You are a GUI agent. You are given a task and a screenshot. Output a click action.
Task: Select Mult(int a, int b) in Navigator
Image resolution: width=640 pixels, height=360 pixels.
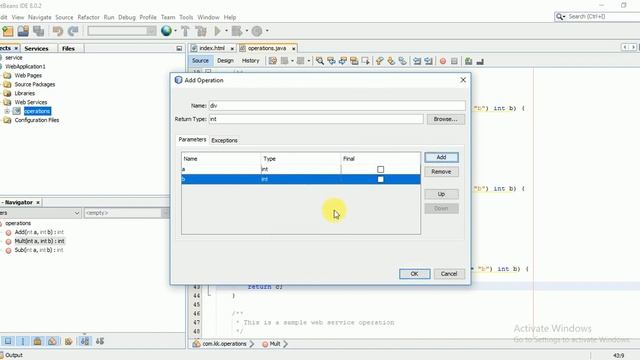pos(39,241)
